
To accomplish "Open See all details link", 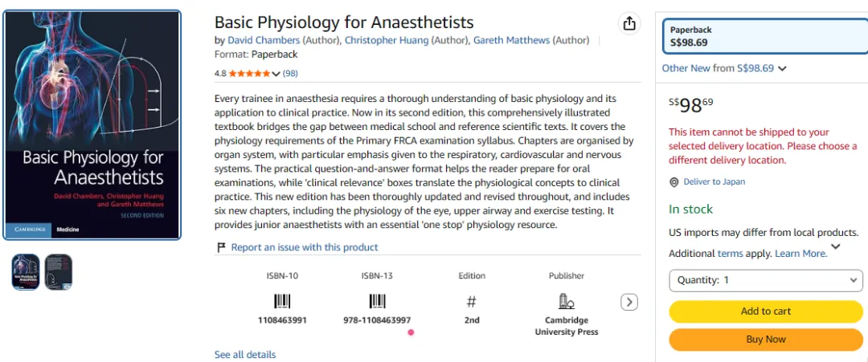I will coord(244,355).
